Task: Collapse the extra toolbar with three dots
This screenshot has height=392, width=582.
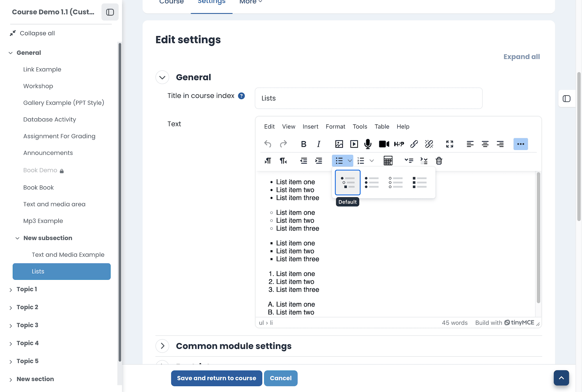Action: point(521,144)
